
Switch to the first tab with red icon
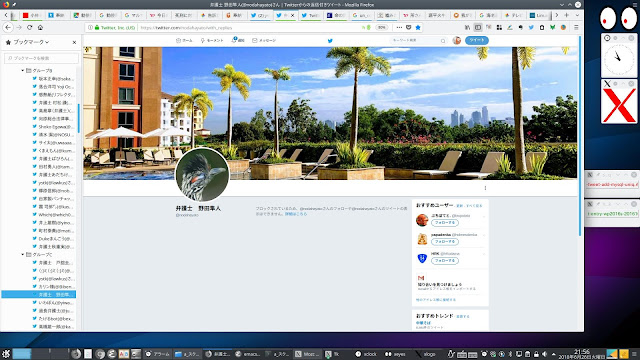(x=32, y=16)
